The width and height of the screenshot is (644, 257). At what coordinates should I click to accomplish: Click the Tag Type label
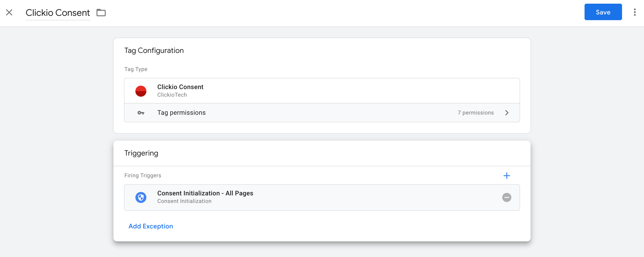135,69
